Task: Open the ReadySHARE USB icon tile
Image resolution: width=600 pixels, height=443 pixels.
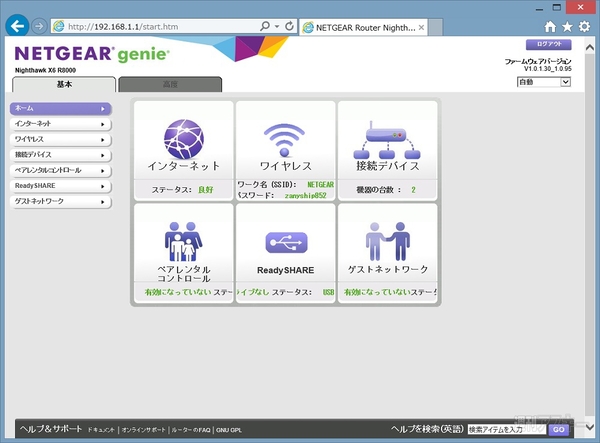Action: [x=286, y=241]
